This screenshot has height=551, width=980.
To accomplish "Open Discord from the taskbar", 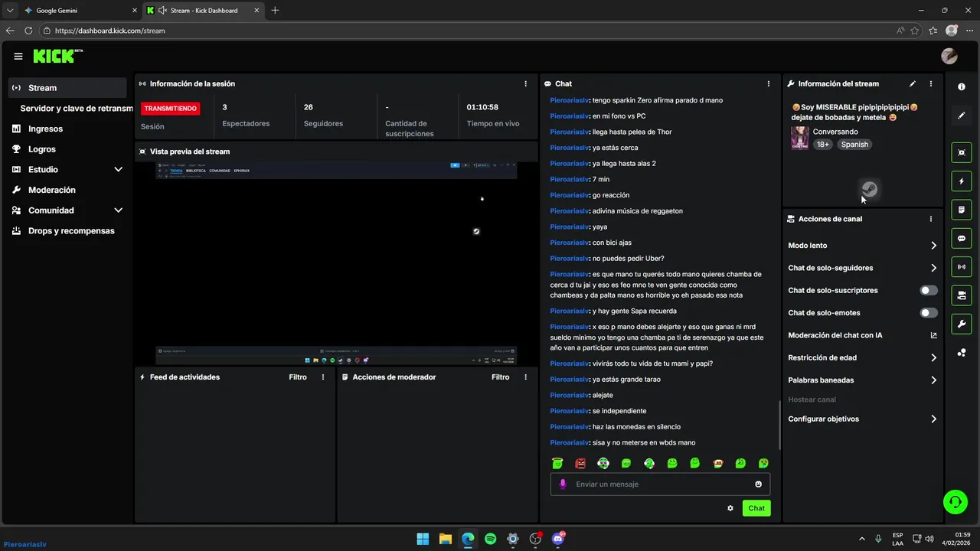I will point(558,539).
